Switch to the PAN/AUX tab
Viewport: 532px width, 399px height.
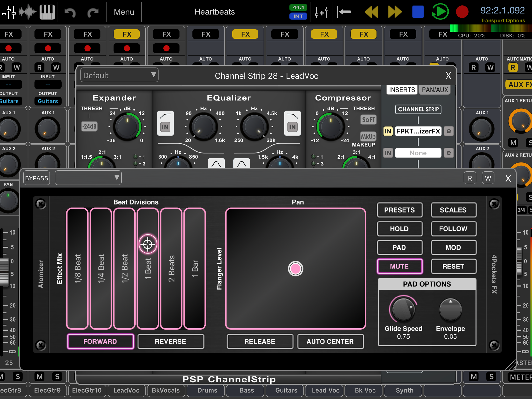(435, 90)
